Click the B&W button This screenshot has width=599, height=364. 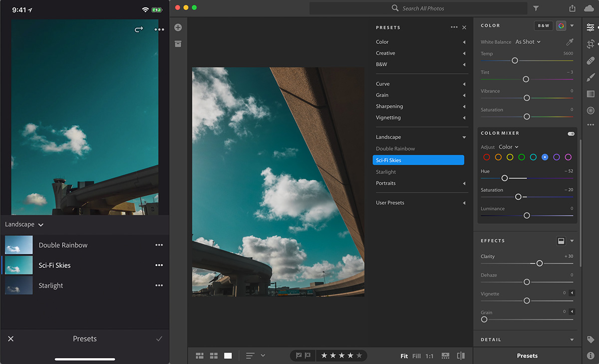(x=543, y=26)
